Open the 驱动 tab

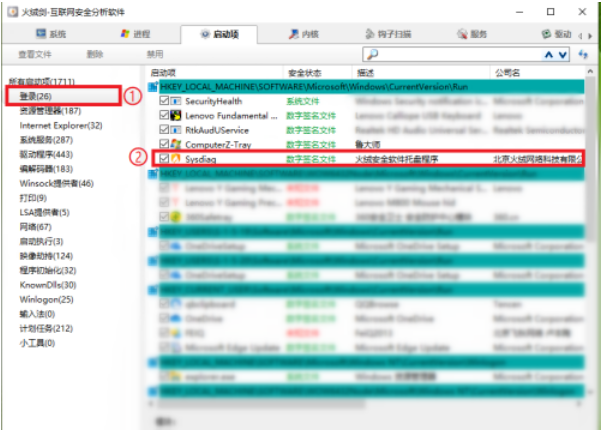[x=556, y=34]
